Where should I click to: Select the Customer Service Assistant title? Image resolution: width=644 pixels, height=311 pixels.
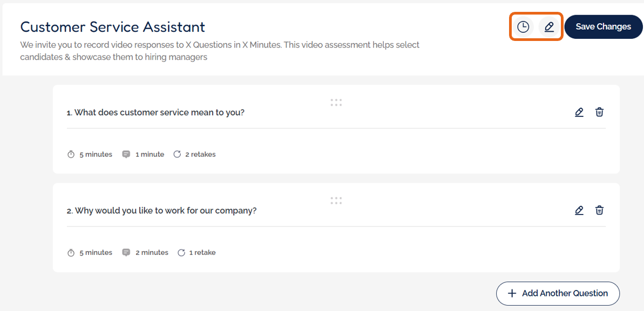tap(113, 27)
